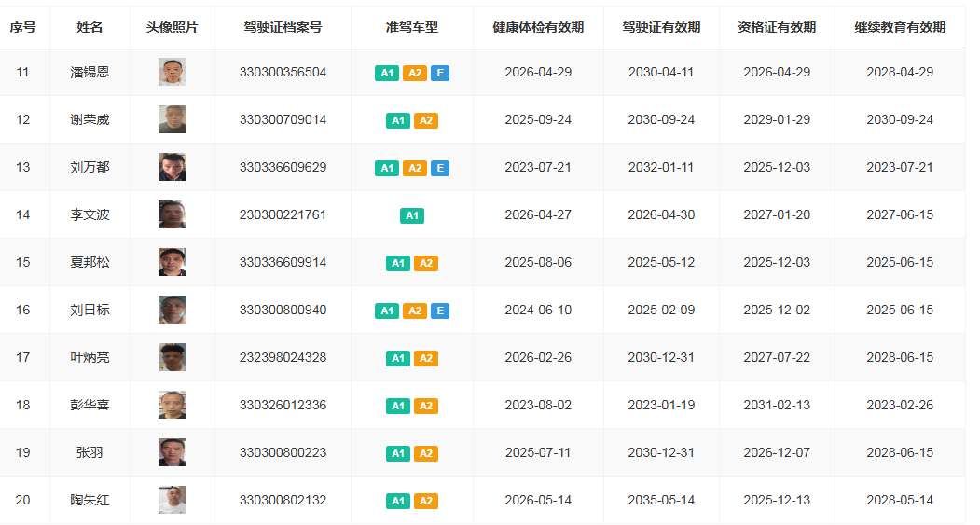The height and width of the screenshot is (525, 980).
Task: Click the blue E badge in row 11
Action: pyautogui.click(x=440, y=73)
